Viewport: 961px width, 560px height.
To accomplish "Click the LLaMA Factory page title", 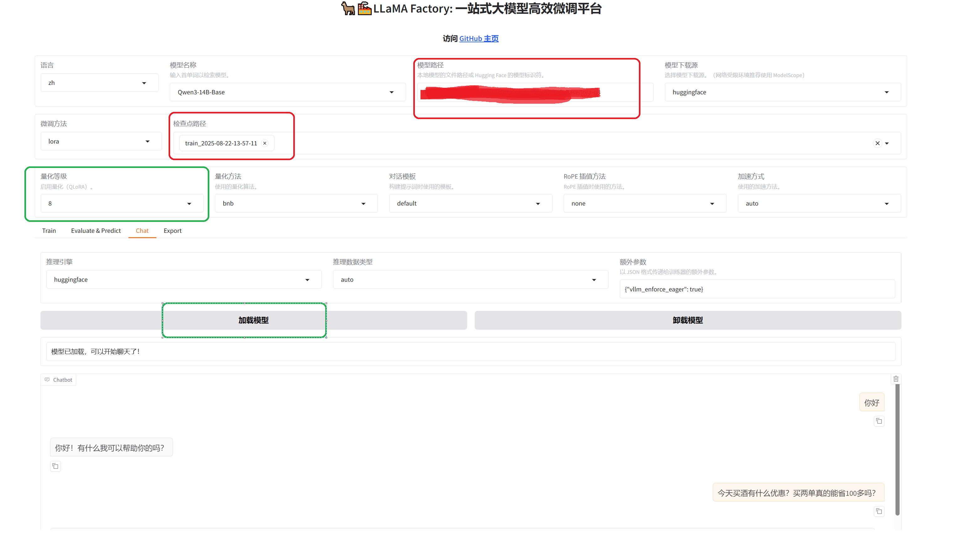I will point(471,8).
